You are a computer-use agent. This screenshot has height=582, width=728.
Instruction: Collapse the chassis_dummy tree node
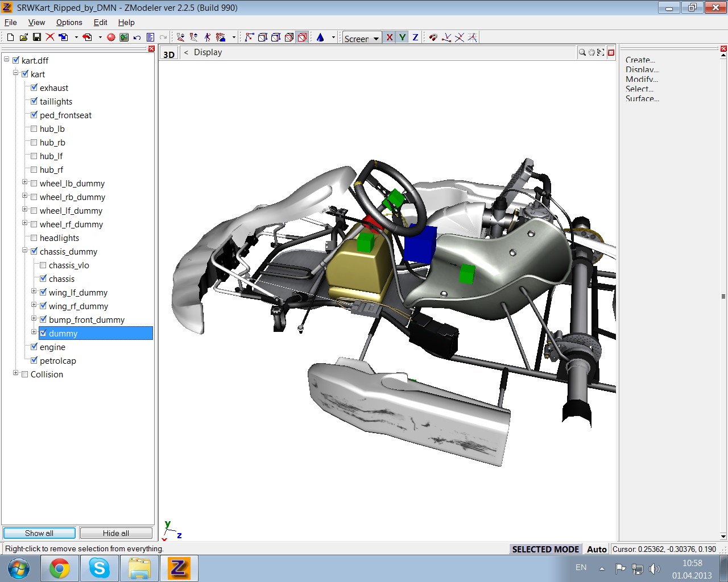(25, 251)
